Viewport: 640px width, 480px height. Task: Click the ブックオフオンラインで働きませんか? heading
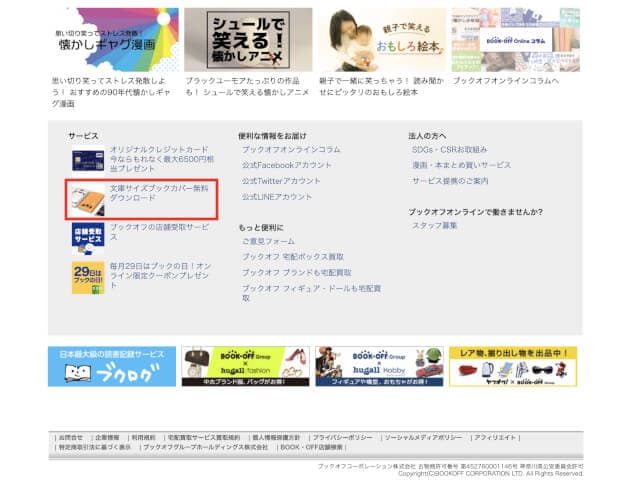tap(476, 212)
